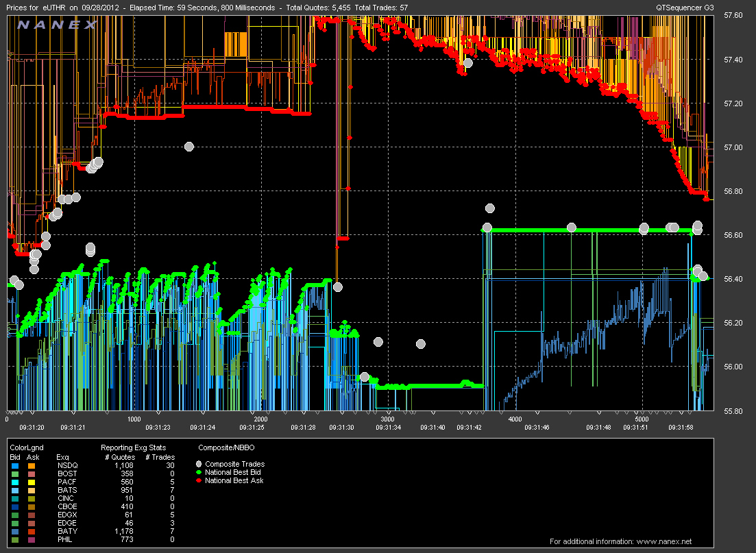Click the Composite Trades legend marker

(199, 465)
